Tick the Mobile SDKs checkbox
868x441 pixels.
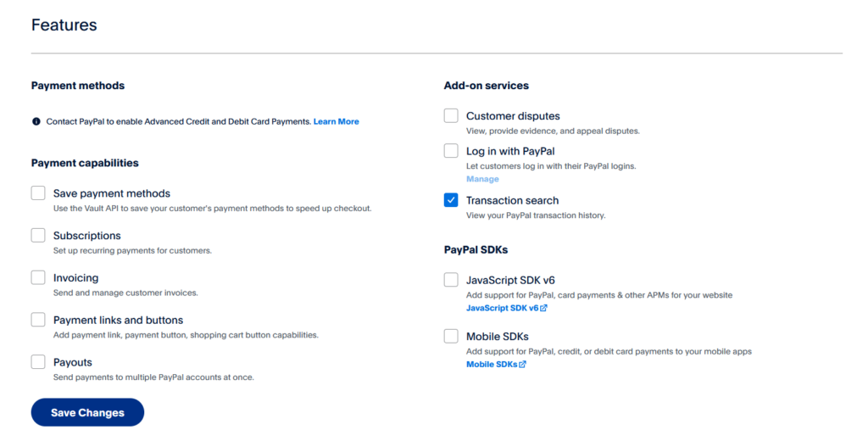[451, 337]
